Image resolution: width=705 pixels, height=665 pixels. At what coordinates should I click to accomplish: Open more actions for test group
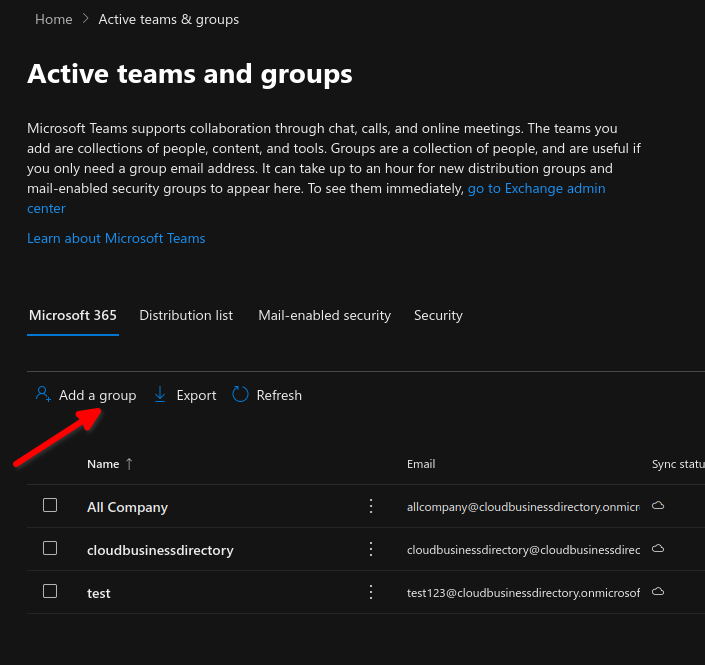click(371, 592)
